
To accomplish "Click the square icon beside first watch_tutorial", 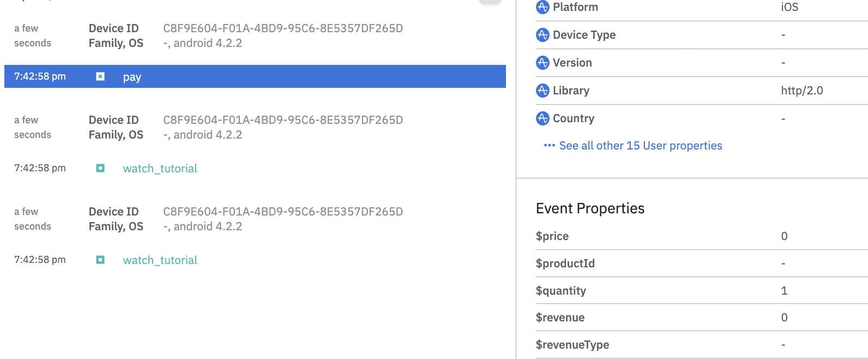I will tap(100, 168).
